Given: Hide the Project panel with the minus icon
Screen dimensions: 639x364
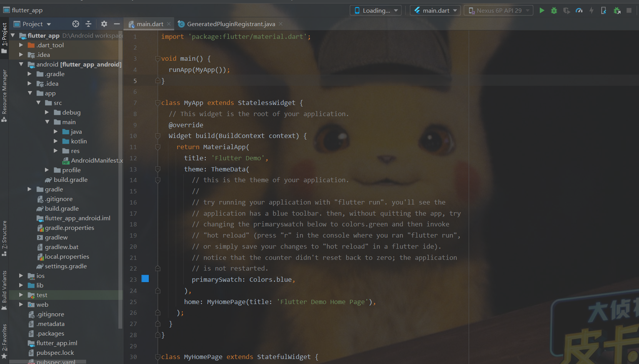Looking at the screenshot, I should [117, 24].
